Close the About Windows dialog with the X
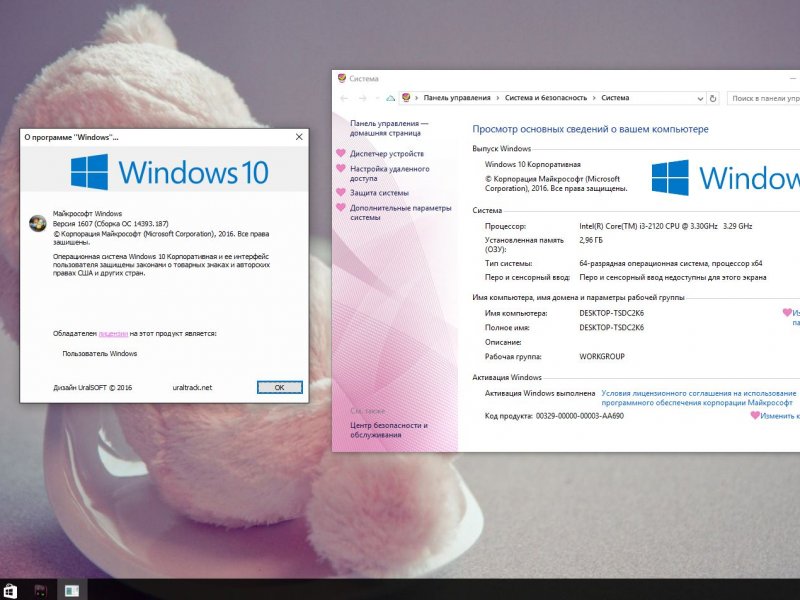The height and width of the screenshot is (600, 800). [x=299, y=137]
